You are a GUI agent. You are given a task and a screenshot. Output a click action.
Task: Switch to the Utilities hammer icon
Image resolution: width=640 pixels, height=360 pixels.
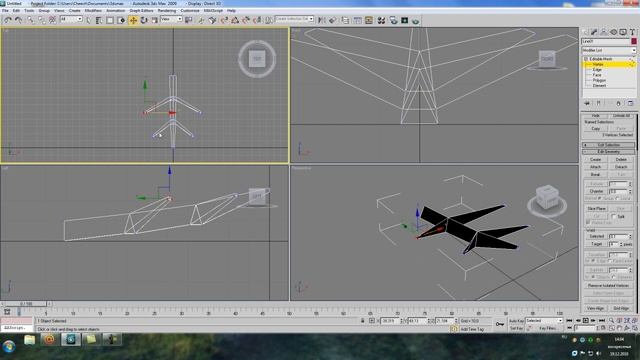click(632, 32)
